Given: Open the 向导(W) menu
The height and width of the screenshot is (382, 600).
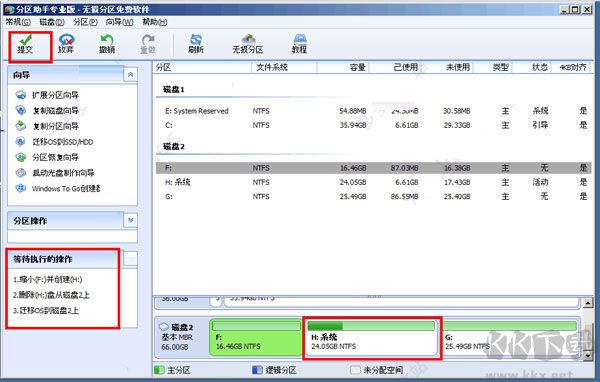Looking at the screenshot, I should pos(119,22).
